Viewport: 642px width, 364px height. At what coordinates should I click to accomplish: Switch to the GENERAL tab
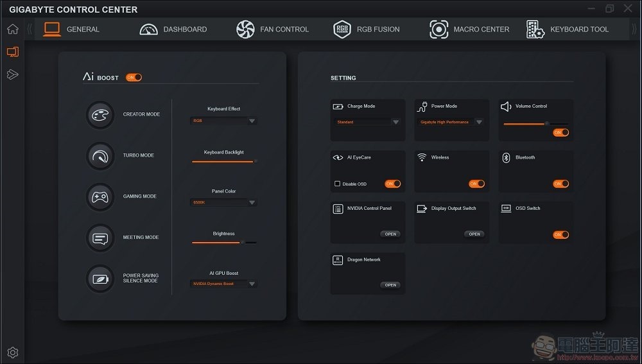72,29
